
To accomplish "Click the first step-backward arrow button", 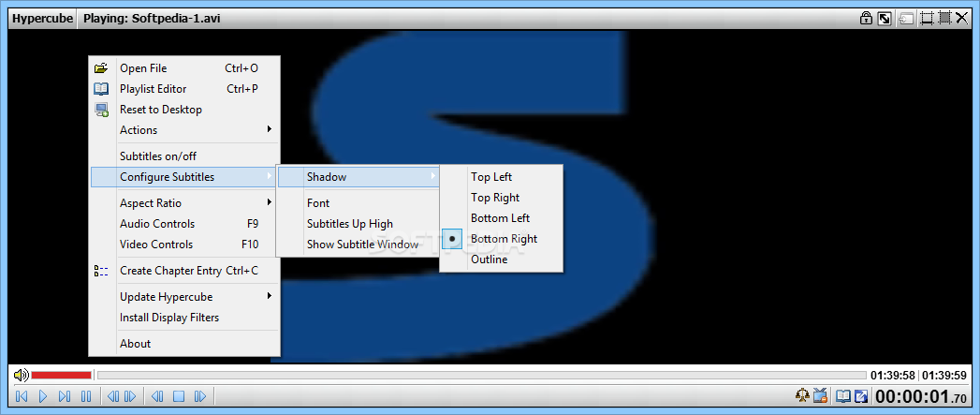I will point(112,396).
